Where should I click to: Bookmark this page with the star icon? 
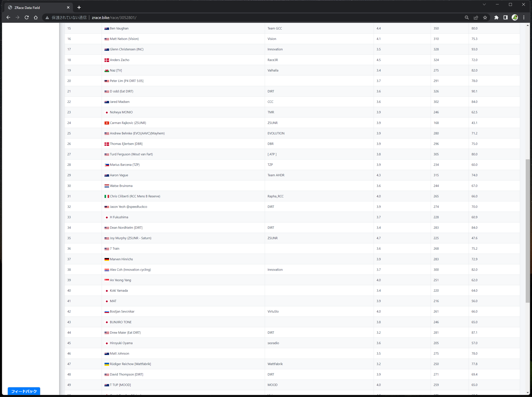[485, 17]
